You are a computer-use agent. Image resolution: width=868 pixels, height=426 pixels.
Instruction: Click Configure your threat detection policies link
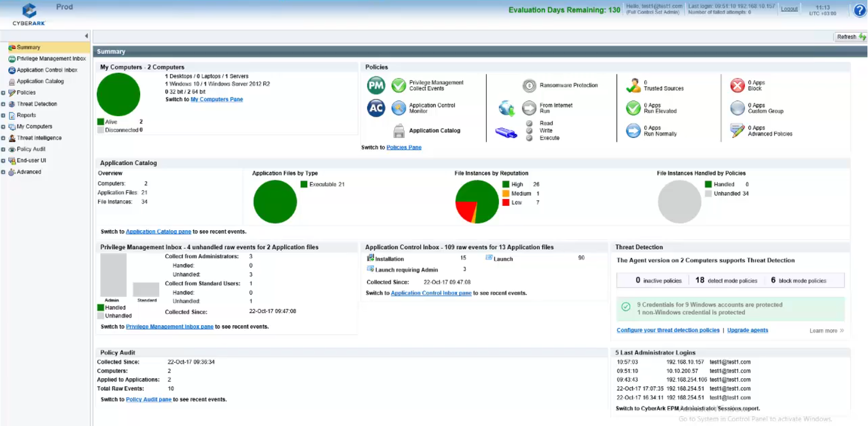coord(668,330)
